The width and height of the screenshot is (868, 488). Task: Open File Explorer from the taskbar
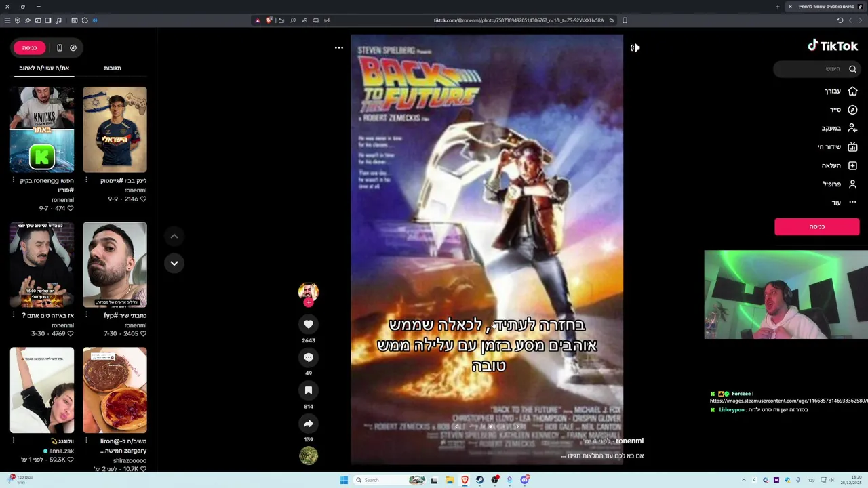coord(449,480)
